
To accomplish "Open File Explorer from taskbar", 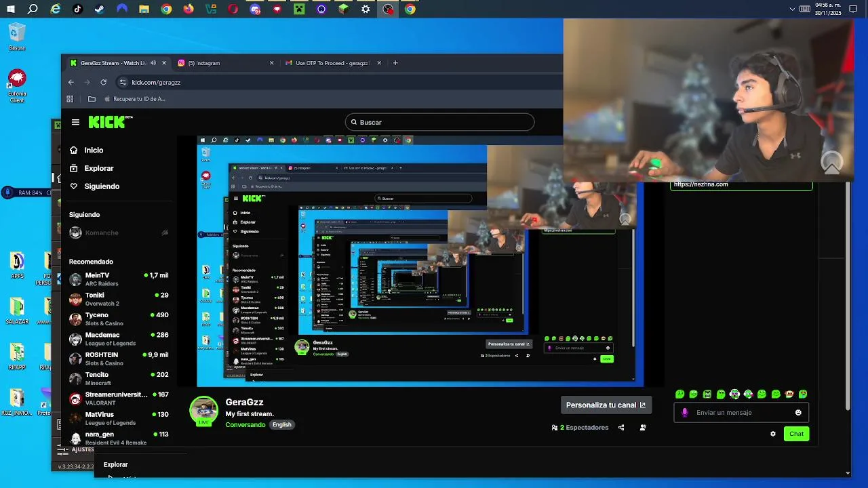I will 144,9.
